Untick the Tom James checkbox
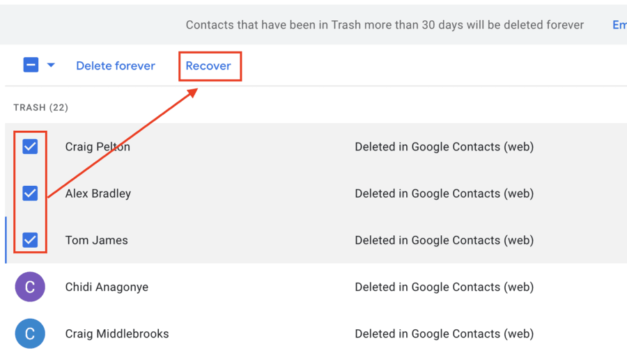This screenshot has height=364, width=627. point(30,240)
